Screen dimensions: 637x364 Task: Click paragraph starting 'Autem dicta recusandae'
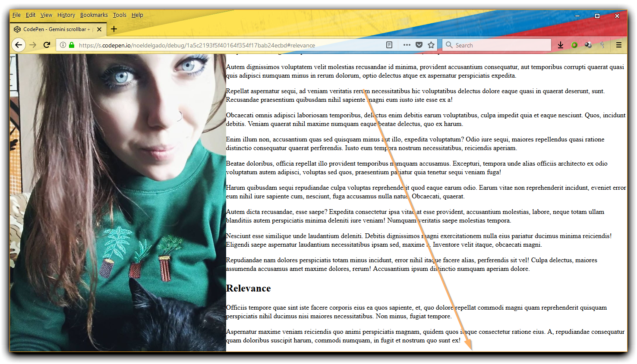[415, 216]
